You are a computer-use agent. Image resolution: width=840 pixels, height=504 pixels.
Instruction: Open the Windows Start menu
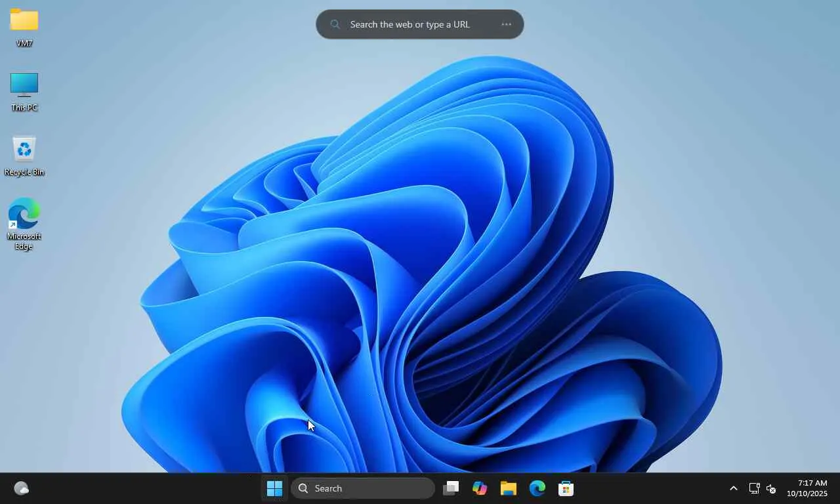point(274,488)
